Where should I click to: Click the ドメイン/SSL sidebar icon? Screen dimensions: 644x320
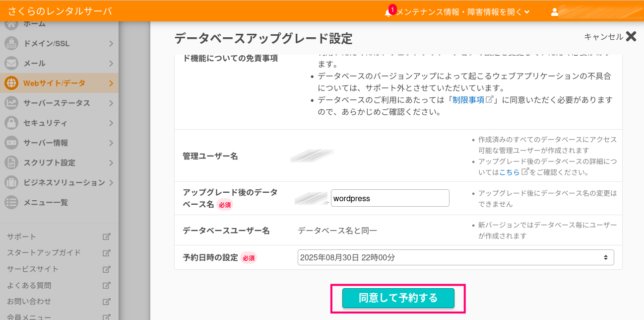pyautogui.click(x=11, y=43)
